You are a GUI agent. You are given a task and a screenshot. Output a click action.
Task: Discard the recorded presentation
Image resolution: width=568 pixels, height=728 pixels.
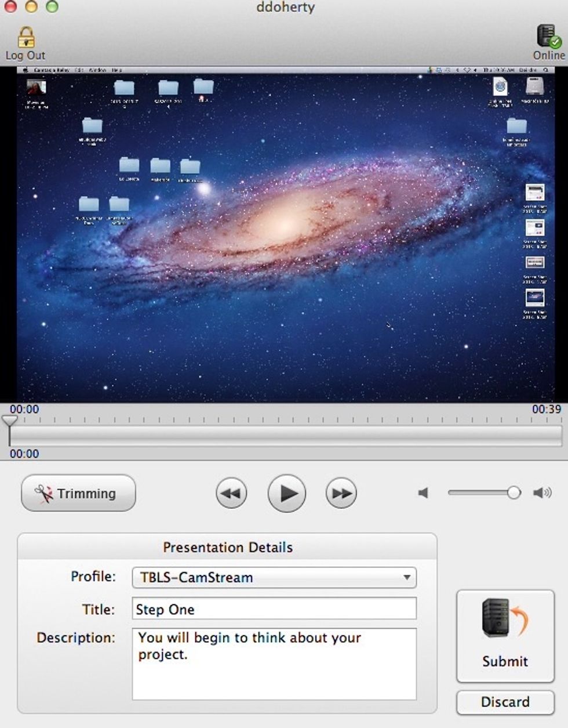505,702
